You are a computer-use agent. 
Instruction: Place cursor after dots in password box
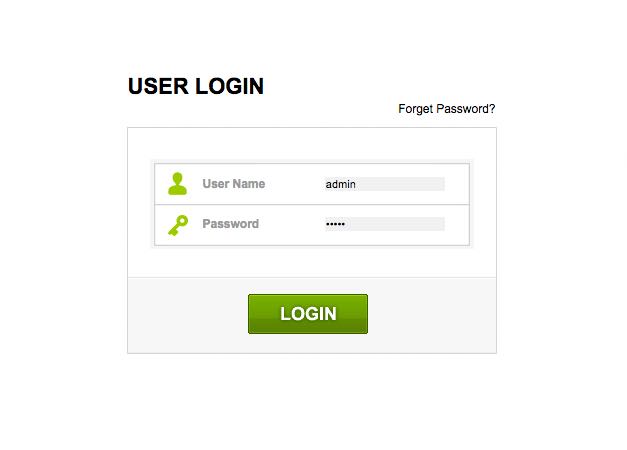(x=346, y=224)
